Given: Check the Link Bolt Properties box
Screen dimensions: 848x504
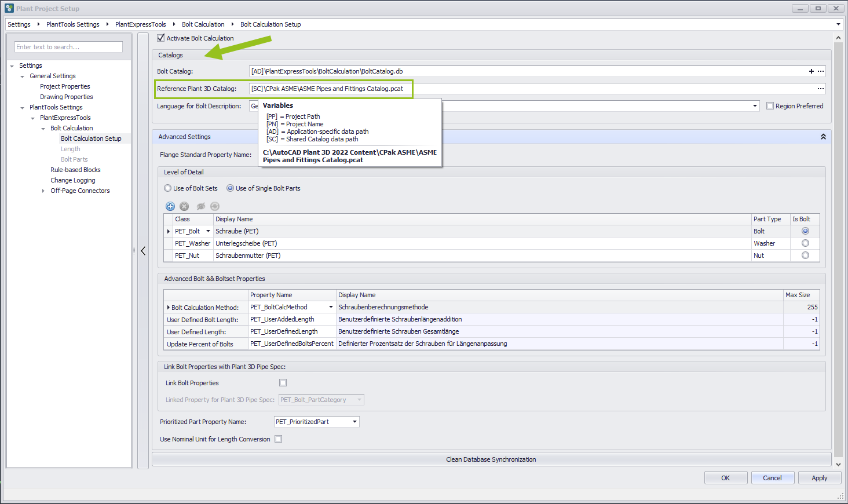Looking at the screenshot, I should [283, 383].
